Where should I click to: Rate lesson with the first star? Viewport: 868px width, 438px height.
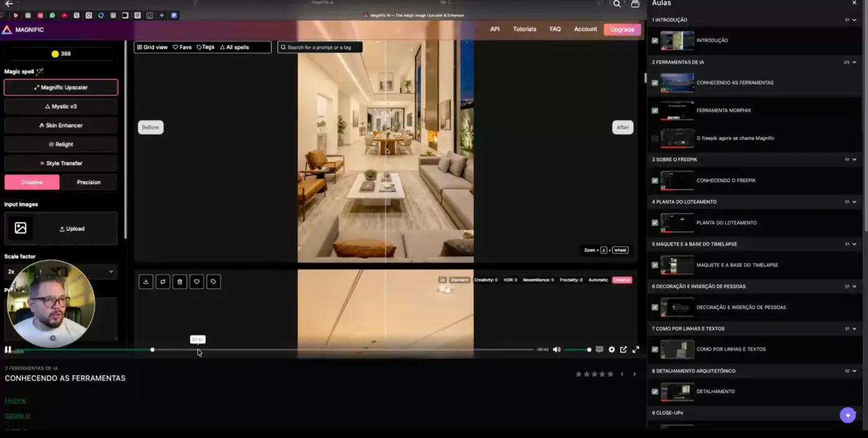tap(578, 374)
